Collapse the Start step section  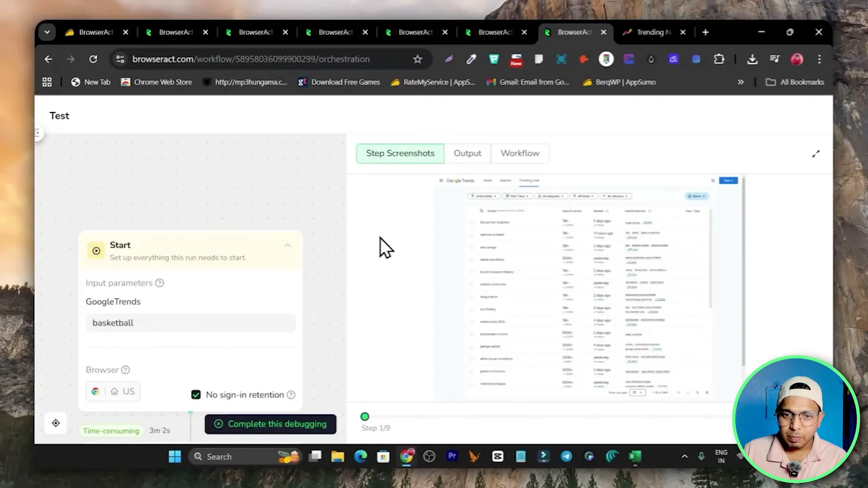tap(288, 245)
